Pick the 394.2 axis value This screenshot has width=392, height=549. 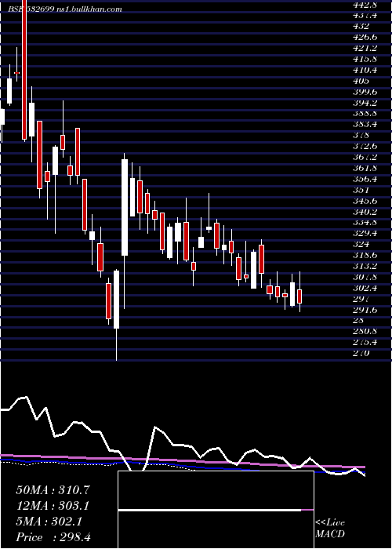(x=365, y=103)
